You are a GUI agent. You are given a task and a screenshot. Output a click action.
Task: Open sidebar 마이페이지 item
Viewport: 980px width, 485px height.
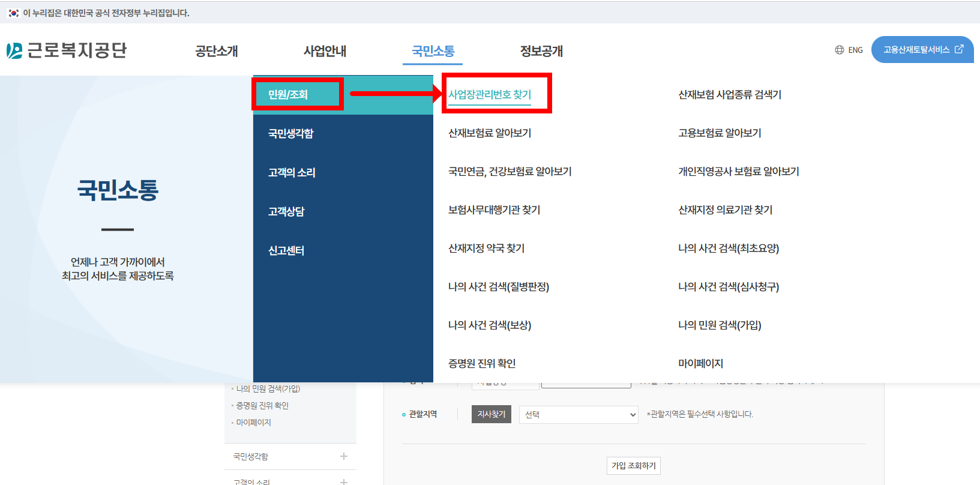253,422
